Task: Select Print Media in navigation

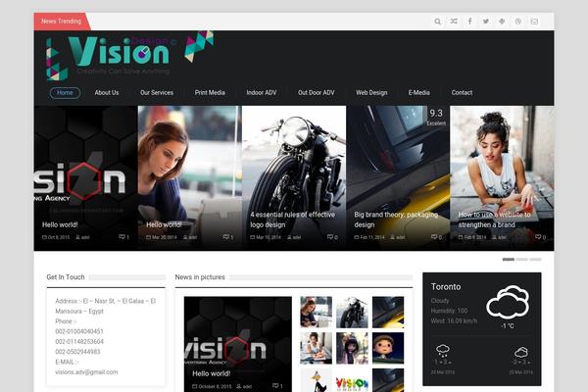Action: 210,93
